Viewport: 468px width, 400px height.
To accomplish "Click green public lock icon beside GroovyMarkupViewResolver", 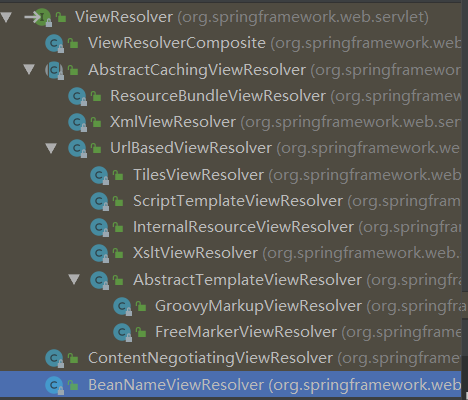I will tap(141, 306).
